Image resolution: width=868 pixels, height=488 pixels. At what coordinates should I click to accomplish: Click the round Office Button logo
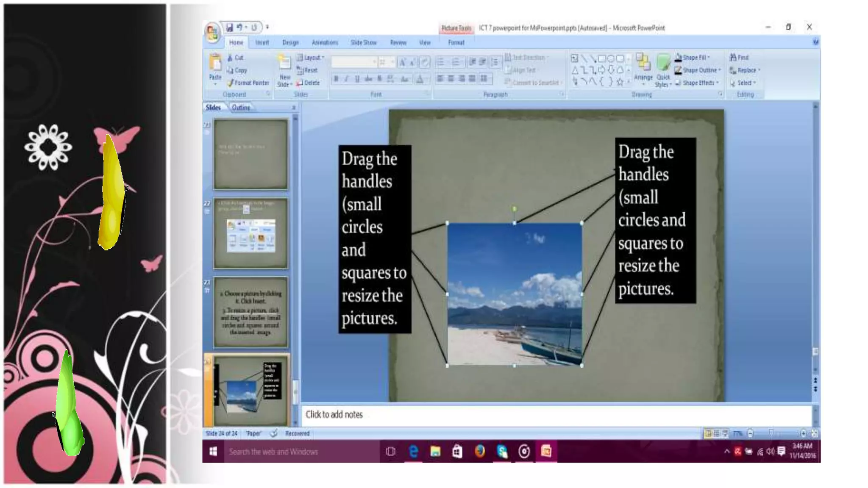(x=212, y=32)
